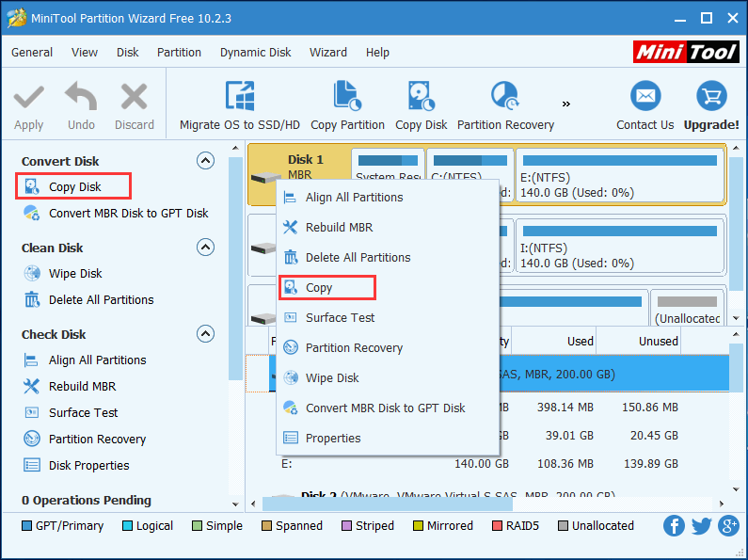Open the Facebook social icon
Image resolution: width=748 pixels, height=560 pixels.
(x=674, y=526)
